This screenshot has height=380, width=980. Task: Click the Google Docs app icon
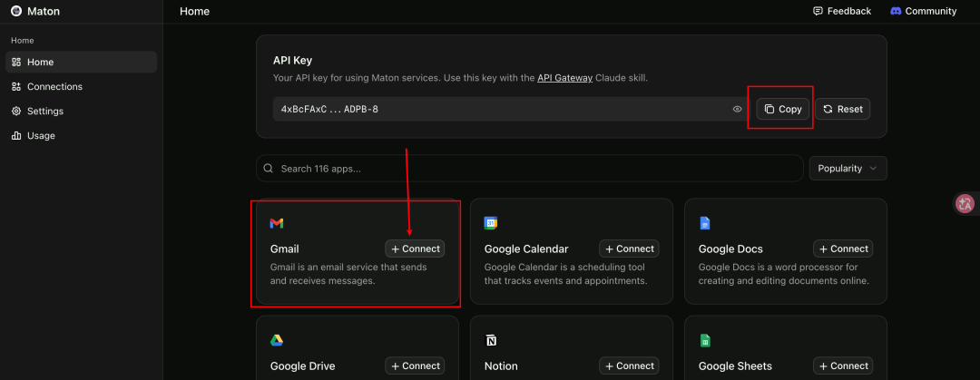click(705, 223)
